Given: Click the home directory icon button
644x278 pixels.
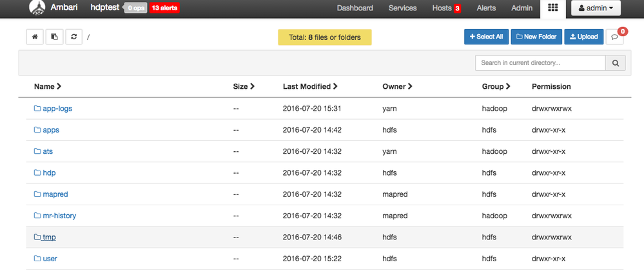Looking at the screenshot, I should [35, 37].
